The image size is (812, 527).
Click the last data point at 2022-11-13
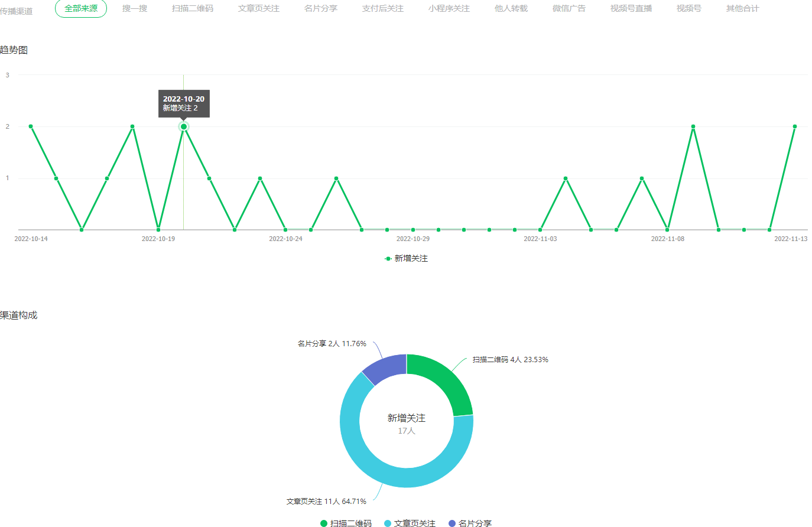(795, 126)
